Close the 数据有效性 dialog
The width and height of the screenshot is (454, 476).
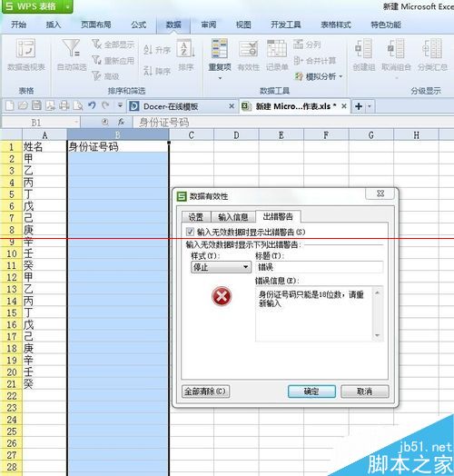point(380,193)
